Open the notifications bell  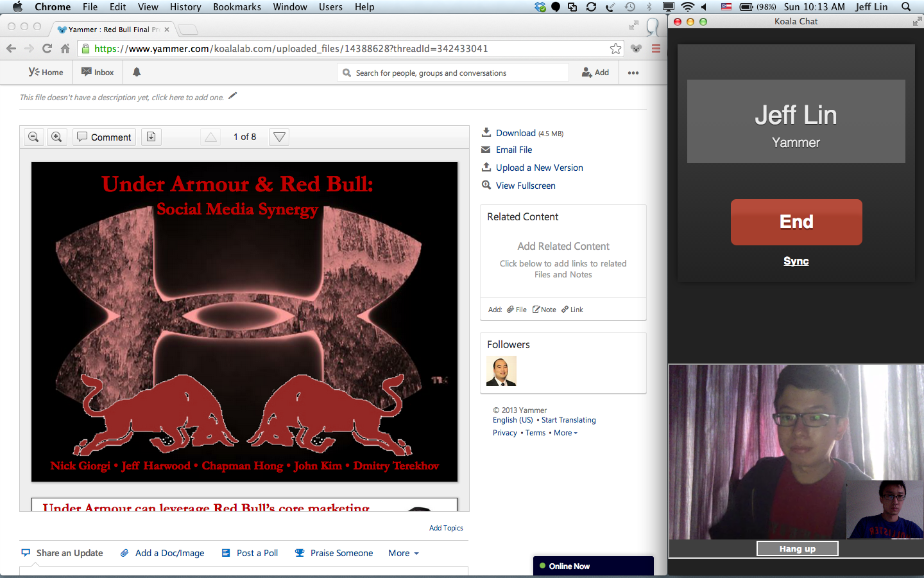tap(137, 72)
